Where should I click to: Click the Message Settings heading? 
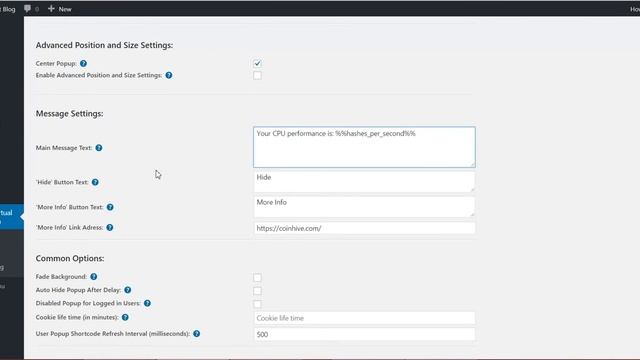[69, 113]
